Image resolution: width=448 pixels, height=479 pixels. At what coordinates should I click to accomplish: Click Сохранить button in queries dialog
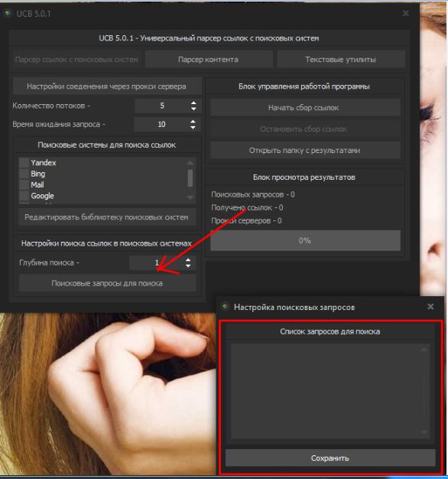(x=330, y=458)
